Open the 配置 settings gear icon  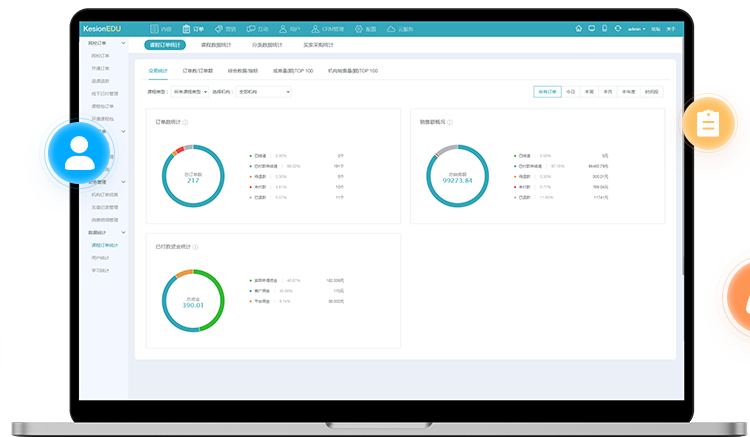[359, 29]
